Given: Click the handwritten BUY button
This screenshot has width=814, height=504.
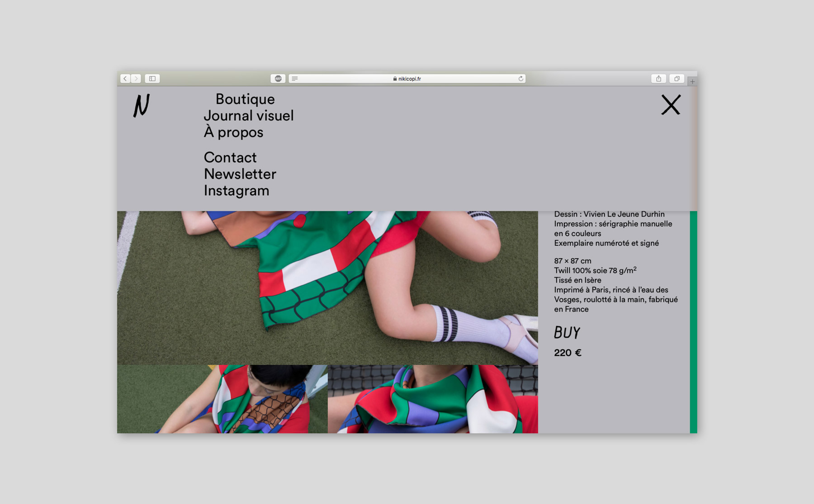Looking at the screenshot, I should pos(567,333).
